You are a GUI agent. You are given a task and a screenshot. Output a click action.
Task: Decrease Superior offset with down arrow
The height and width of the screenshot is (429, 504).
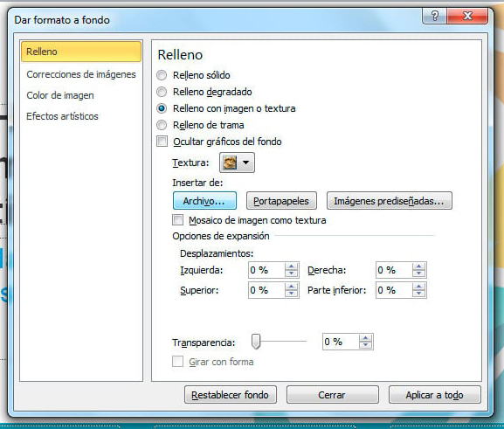pyautogui.click(x=292, y=294)
